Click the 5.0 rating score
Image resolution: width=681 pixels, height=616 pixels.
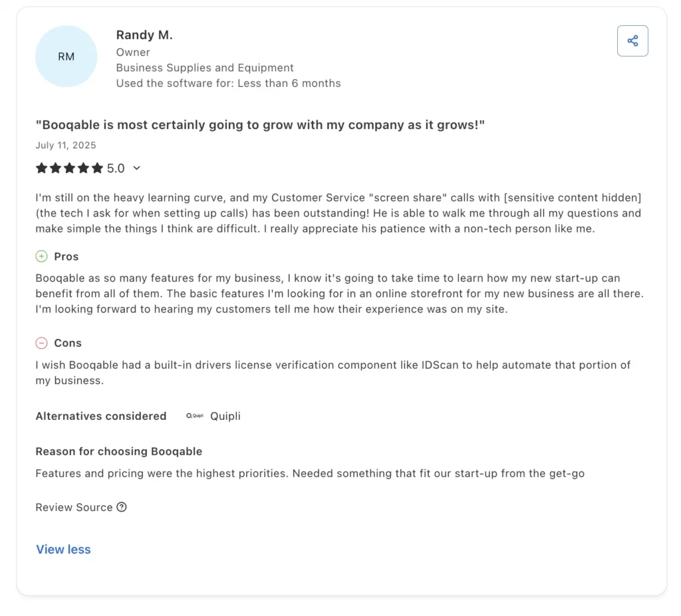coord(116,168)
